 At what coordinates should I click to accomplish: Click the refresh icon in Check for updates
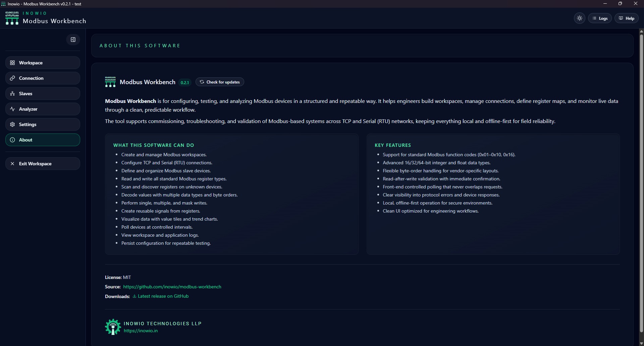click(x=202, y=82)
